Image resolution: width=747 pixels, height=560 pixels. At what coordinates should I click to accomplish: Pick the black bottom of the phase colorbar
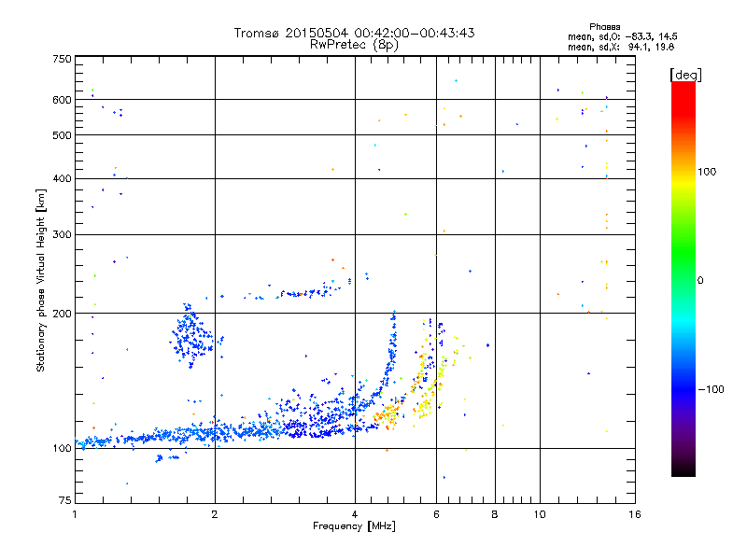pos(684,469)
